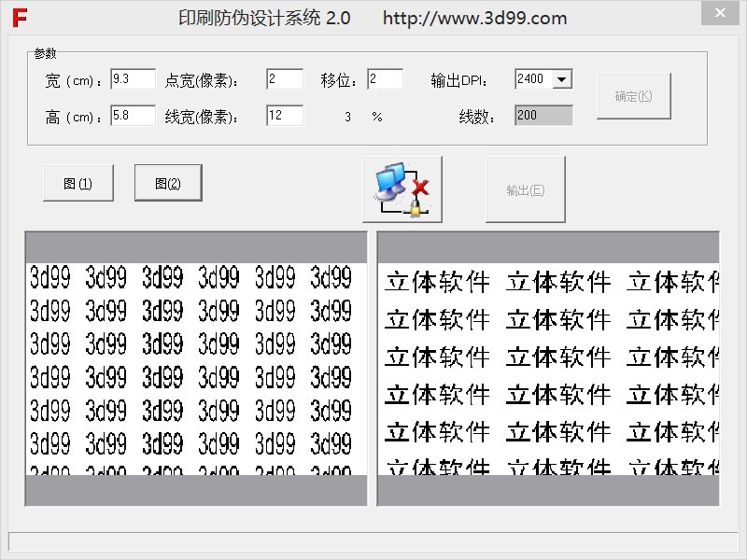Click the network computers lock icon button
This screenshot has height=560, width=747.
point(402,189)
